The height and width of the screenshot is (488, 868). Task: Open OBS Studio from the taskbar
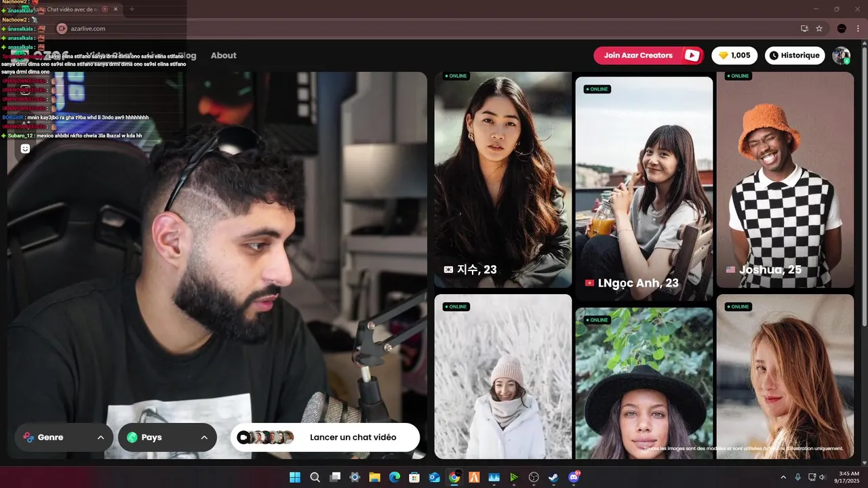(x=534, y=477)
